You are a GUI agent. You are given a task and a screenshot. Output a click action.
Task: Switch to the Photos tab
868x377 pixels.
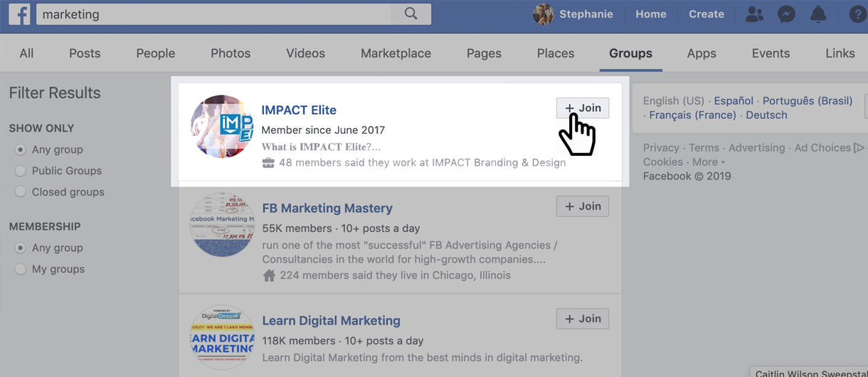[x=231, y=53]
